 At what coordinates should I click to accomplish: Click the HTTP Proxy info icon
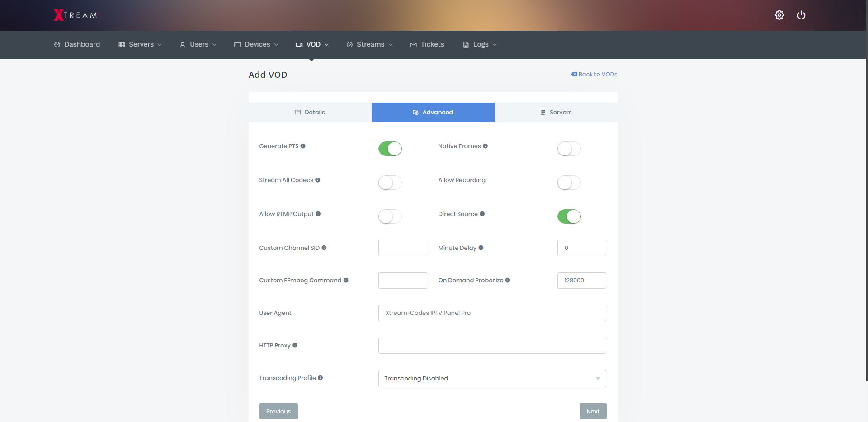click(x=295, y=345)
